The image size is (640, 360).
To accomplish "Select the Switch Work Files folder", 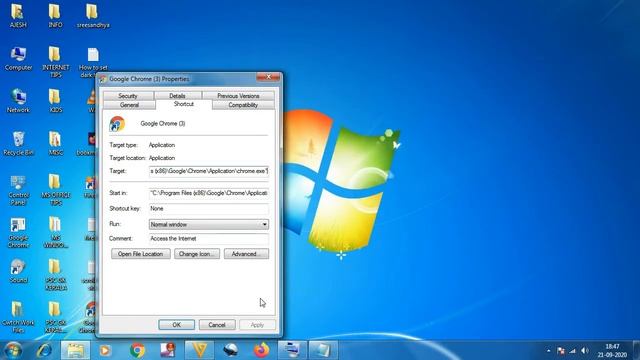I will click(18, 318).
